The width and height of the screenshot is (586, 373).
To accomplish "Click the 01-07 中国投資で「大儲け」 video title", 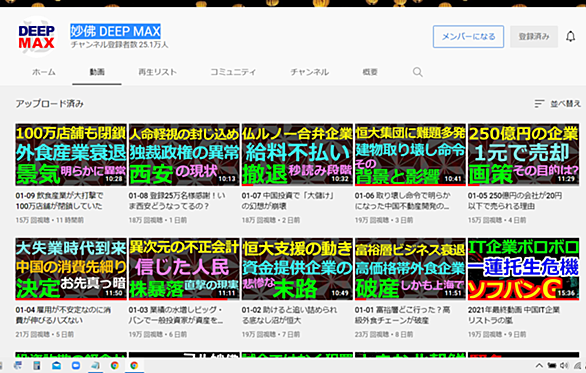I will 288,201.
